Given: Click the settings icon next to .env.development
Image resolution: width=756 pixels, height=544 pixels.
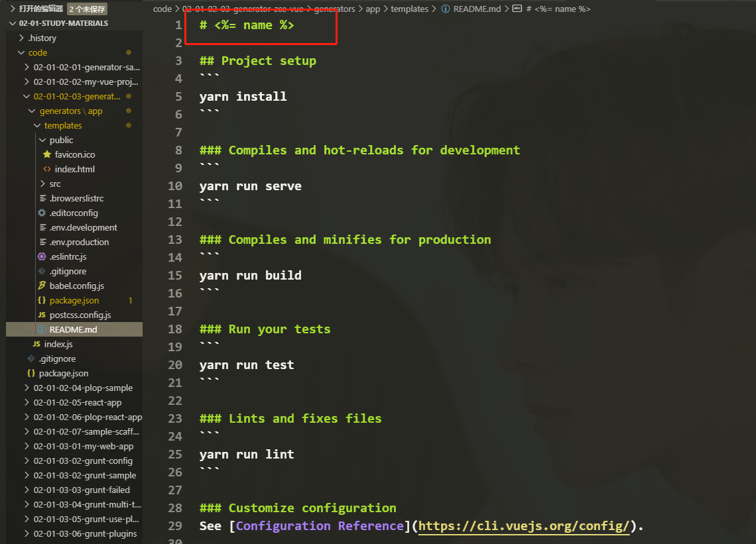Looking at the screenshot, I should pyautogui.click(x=41, y=227).
